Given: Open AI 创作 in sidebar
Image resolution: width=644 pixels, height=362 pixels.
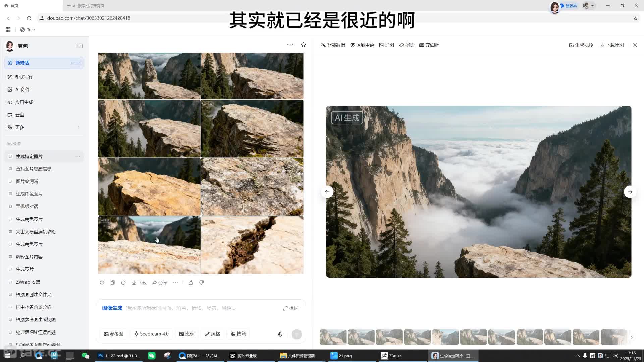Looking at the screenshot, I should pos(22,89).
